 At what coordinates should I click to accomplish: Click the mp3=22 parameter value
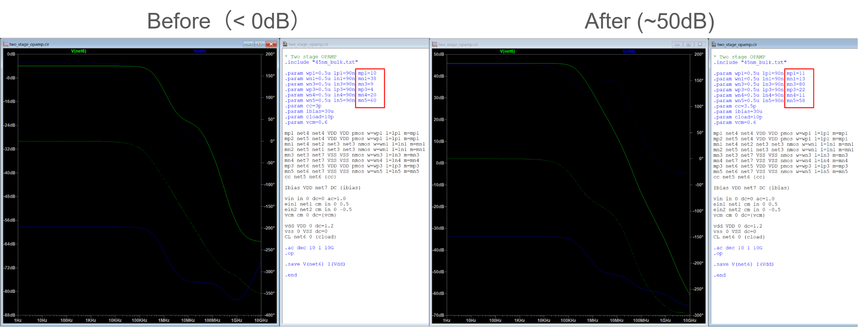coord(795,90)
